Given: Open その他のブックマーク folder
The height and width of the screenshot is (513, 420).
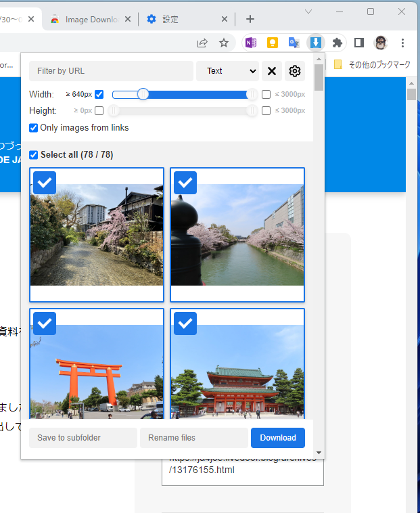Looking at the screenshot, I should 372,64.
